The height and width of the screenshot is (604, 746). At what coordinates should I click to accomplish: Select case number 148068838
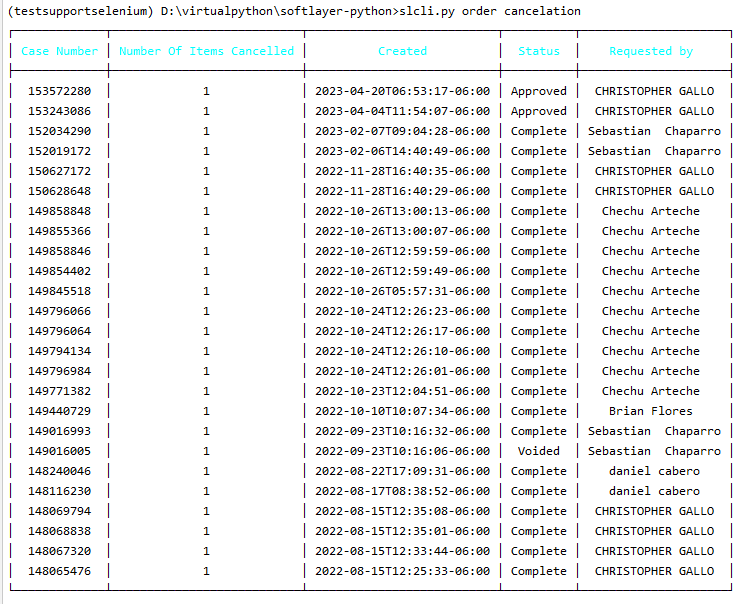click(x=59, y=530)
